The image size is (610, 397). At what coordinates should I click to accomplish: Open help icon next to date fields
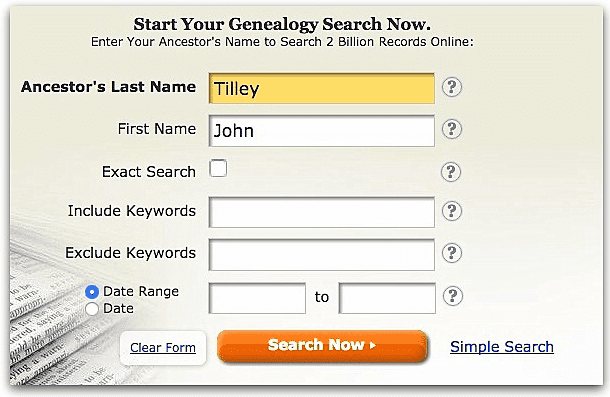(452, 296)
